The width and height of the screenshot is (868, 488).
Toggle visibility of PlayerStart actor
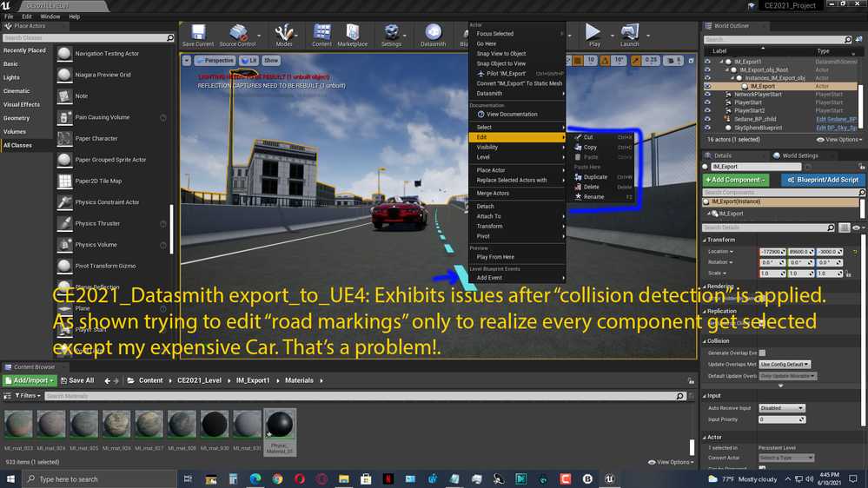[x=707, y=102]
